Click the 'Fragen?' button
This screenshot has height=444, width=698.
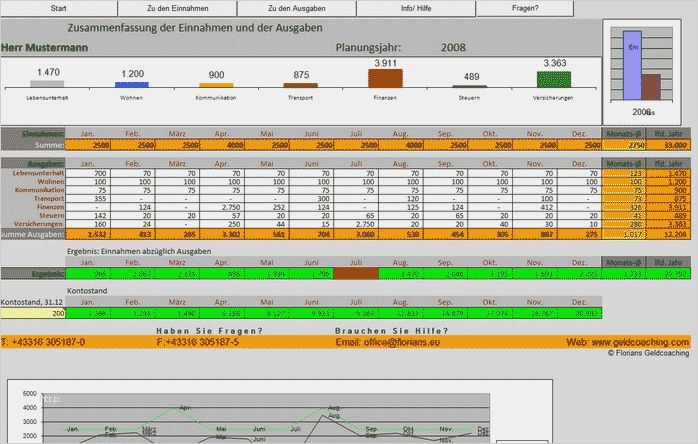525,8
